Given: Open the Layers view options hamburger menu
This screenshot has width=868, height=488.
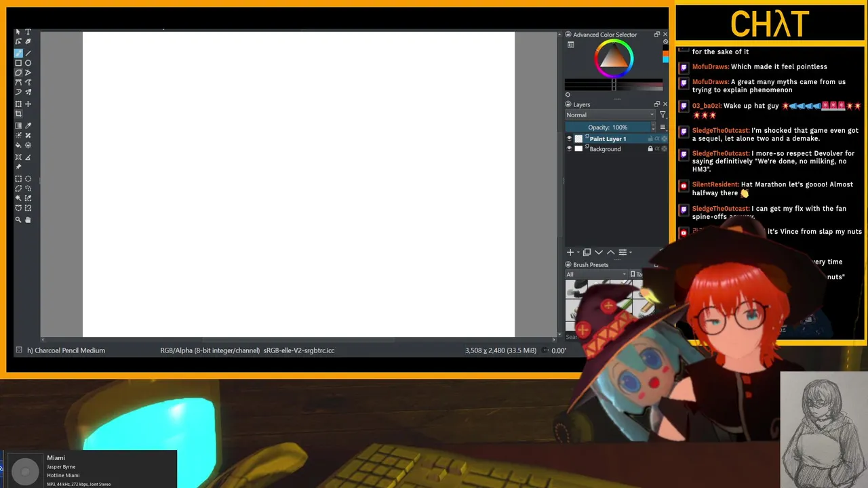Looking at the screenshot, I should pyautogui.click(x=663, y=127).
